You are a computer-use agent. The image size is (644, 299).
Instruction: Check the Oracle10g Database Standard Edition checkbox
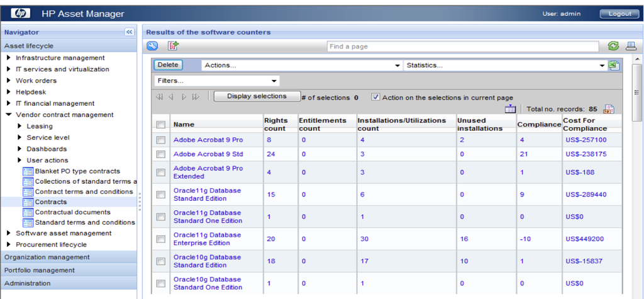160,261
